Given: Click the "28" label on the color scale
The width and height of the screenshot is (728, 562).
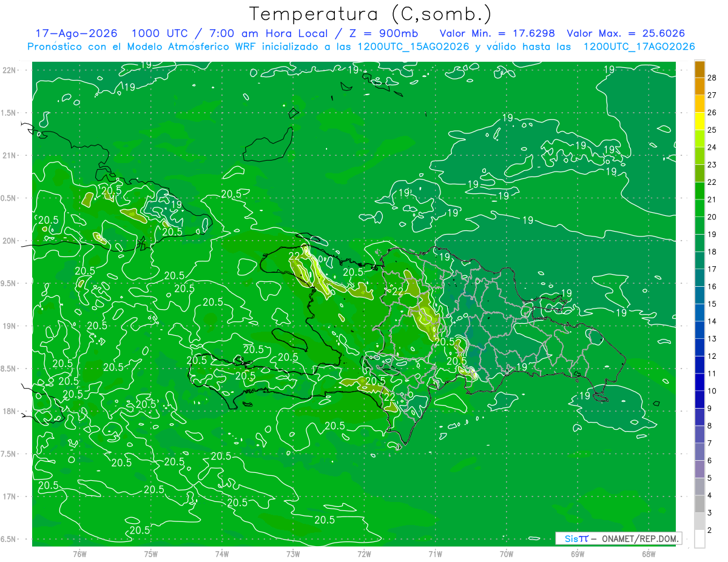Looking at the screenshot, I should pos(712,77).
